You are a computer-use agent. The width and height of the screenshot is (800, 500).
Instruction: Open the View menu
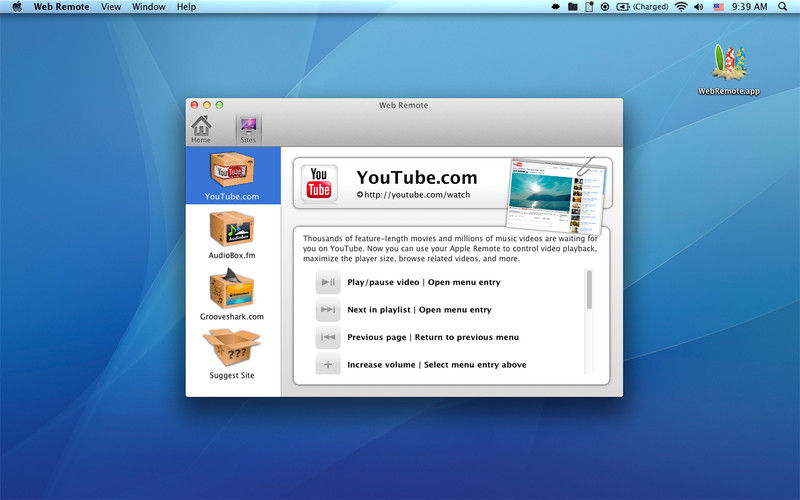click(x=111, y=7)
